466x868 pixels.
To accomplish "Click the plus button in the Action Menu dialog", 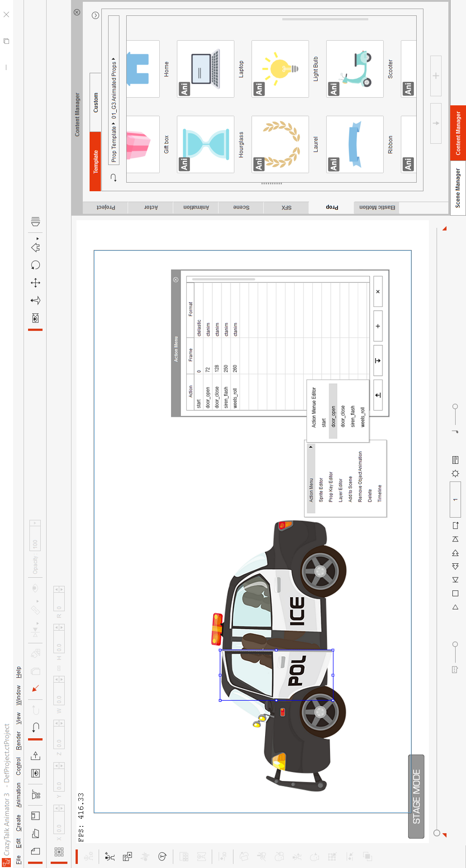I will pos(378,326).
